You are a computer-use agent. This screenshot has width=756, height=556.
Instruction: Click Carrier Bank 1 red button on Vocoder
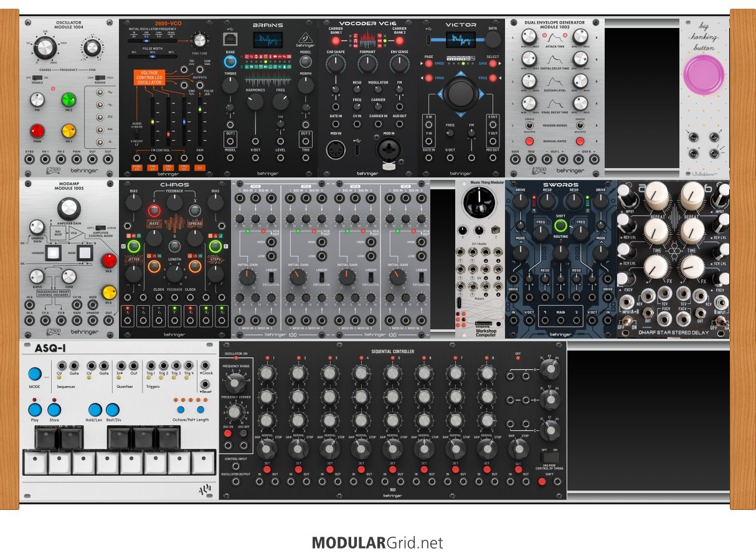tap(336, 41)
